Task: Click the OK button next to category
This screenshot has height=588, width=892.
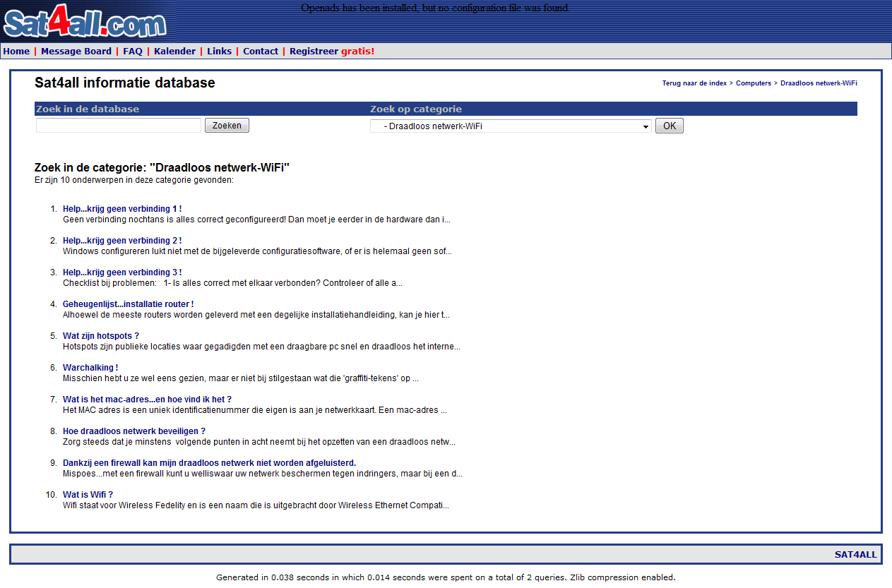Action: (669, 126)
